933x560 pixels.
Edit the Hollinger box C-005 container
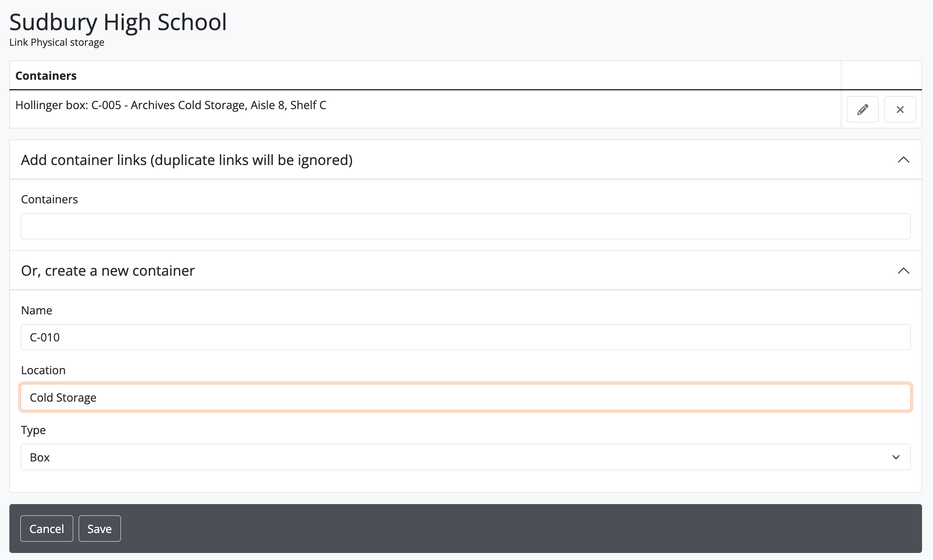862,109
